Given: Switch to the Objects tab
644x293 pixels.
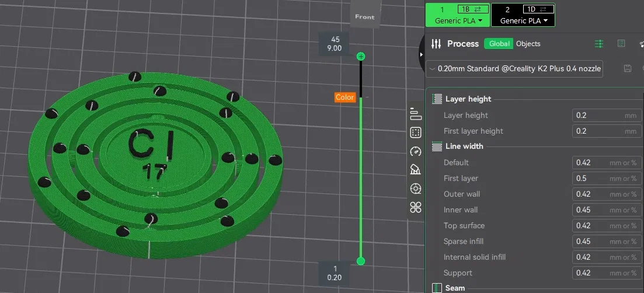Looking at the screenshot, I should pyautogui.click(x=528, y=44).
